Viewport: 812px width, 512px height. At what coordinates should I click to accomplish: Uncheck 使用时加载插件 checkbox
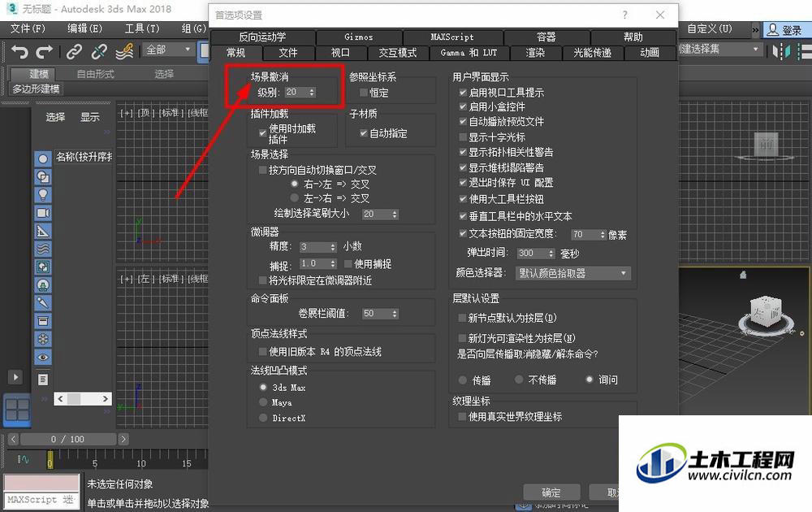(262, 133)
